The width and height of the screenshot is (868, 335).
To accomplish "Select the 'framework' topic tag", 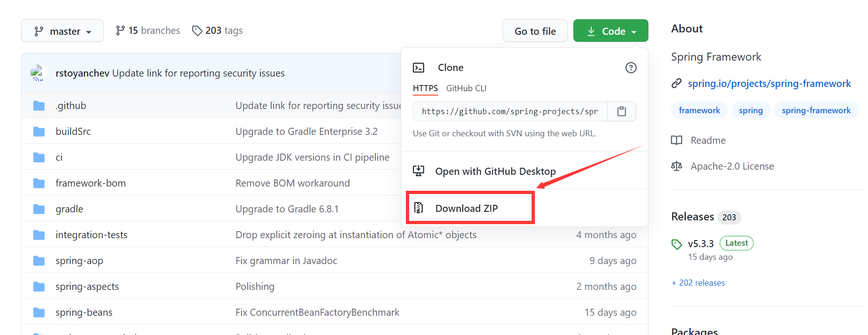I will [699, 110].
